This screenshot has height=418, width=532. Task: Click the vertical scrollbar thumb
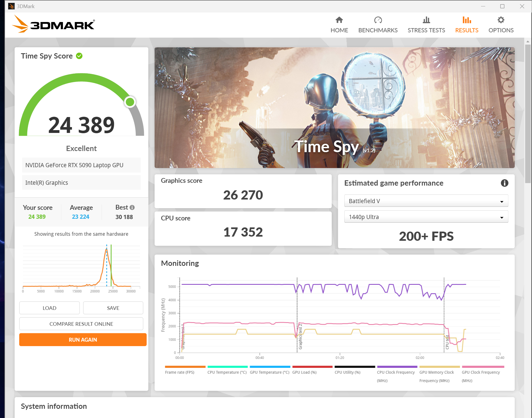click(528, 114)
